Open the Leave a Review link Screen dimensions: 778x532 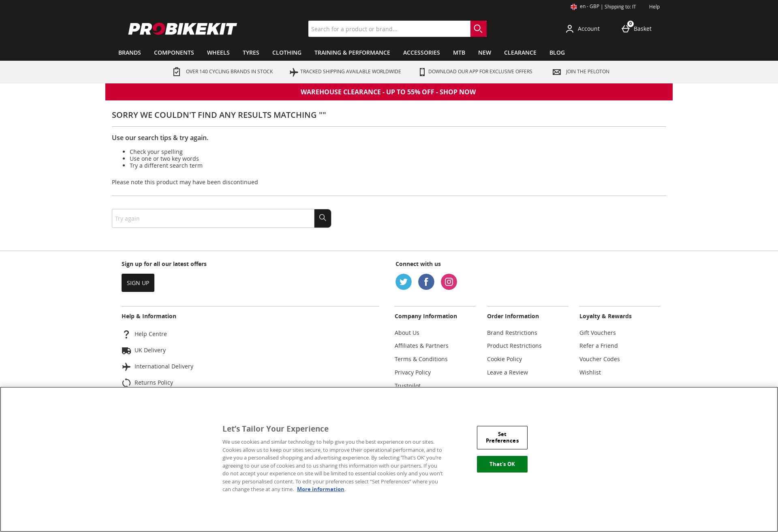507,372
